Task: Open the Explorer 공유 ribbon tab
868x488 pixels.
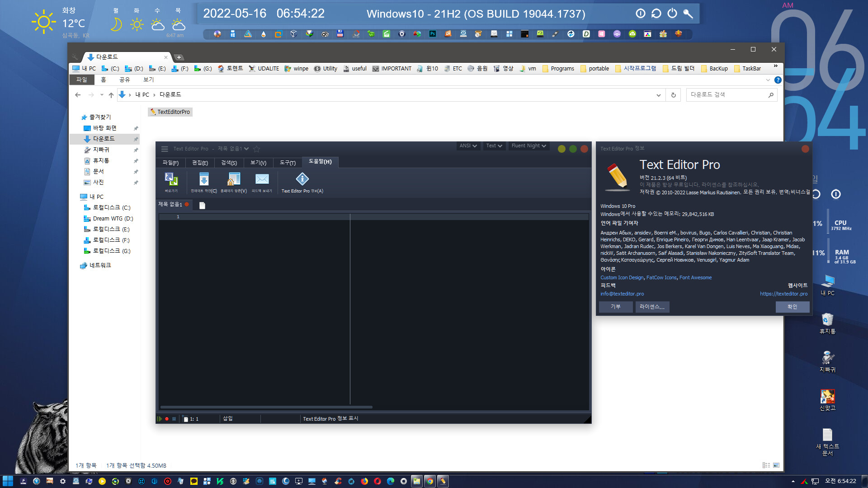Action: point(124,80)
